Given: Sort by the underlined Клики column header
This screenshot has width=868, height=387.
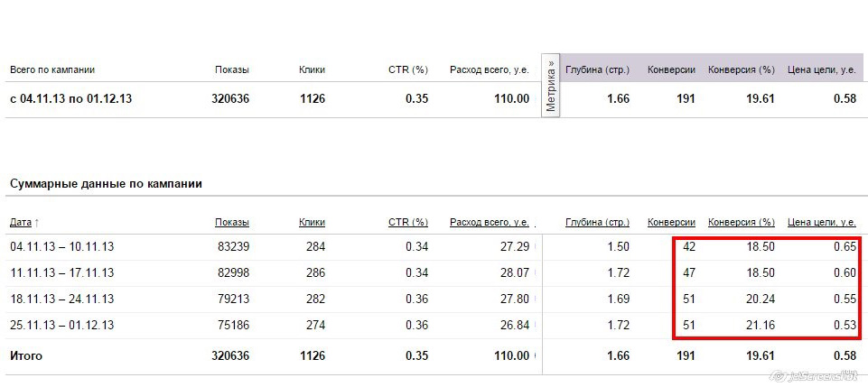Looking at the screenshot, I should [312, 222].
